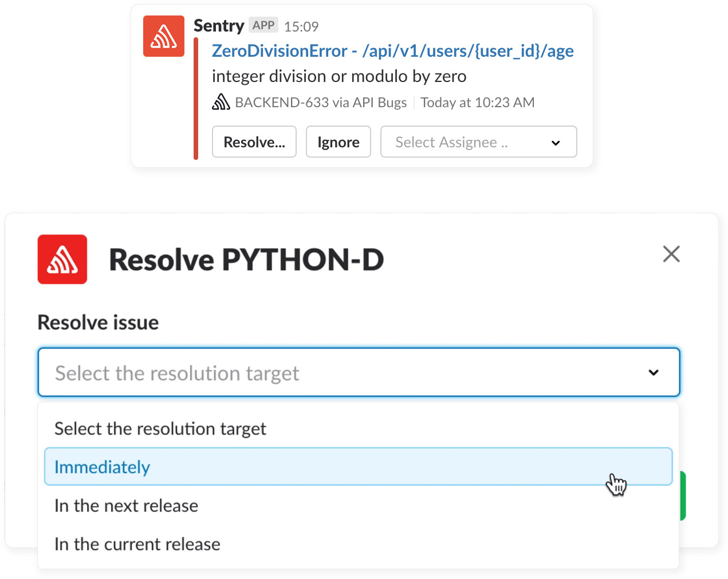Click the chevron arrow of the resolution target field
The width and height of the screenshot is (728, 579).
click(654, 373)
